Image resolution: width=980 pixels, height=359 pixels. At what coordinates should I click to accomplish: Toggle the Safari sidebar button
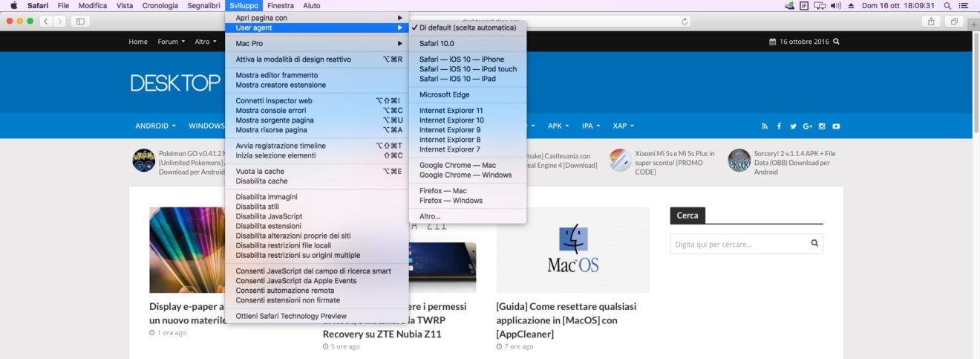80,22
